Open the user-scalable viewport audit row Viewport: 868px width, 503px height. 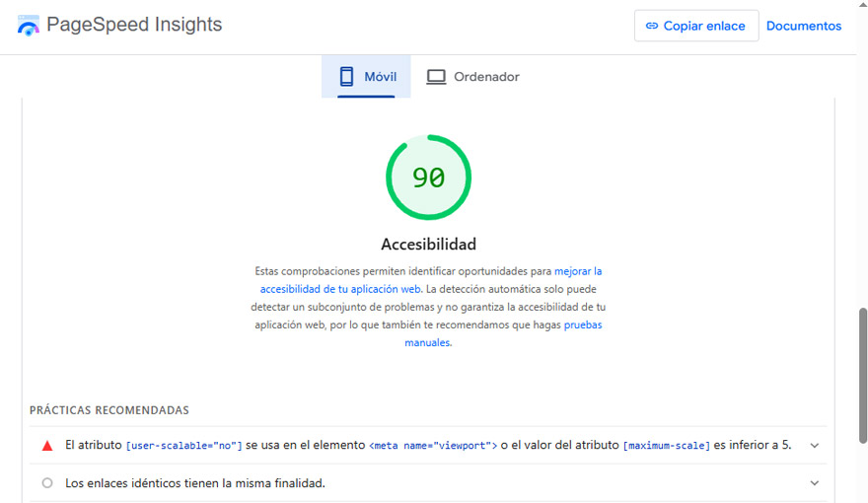(x=424, y=446)
